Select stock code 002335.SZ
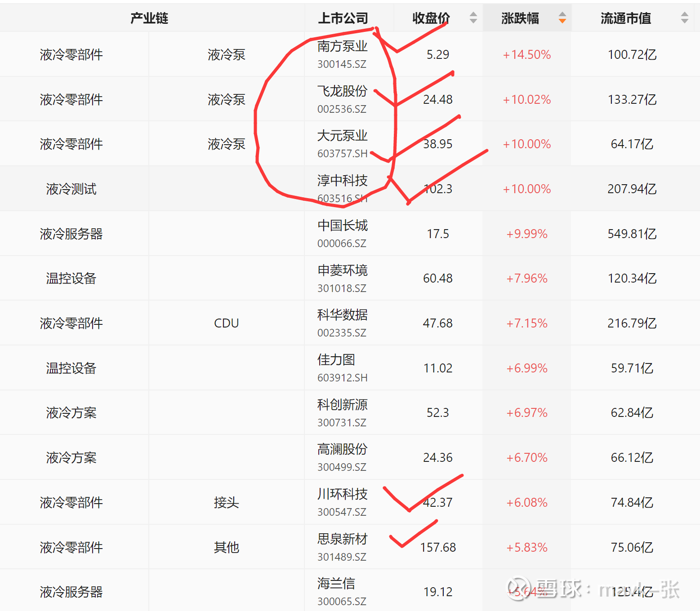Image resolution: width=700 pixels, height=611 pixels. click(x=342, y=333)
